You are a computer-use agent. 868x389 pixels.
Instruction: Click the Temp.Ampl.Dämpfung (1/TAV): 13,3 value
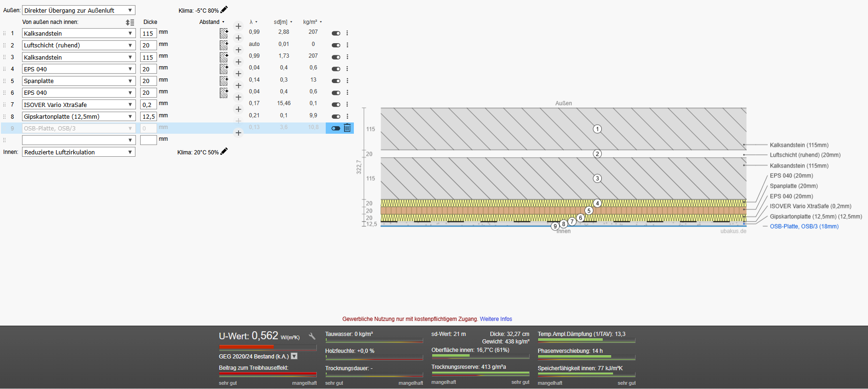click(x=581, y=334)
